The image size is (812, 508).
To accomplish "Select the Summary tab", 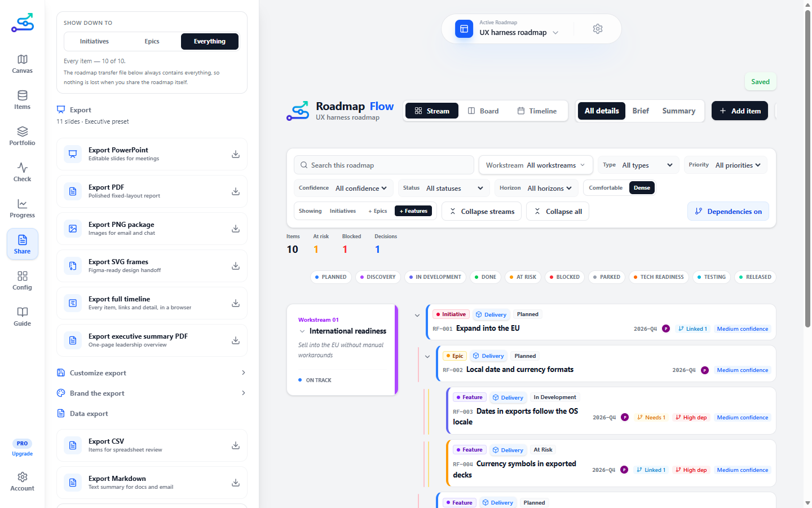I will (x=679, y=111).
